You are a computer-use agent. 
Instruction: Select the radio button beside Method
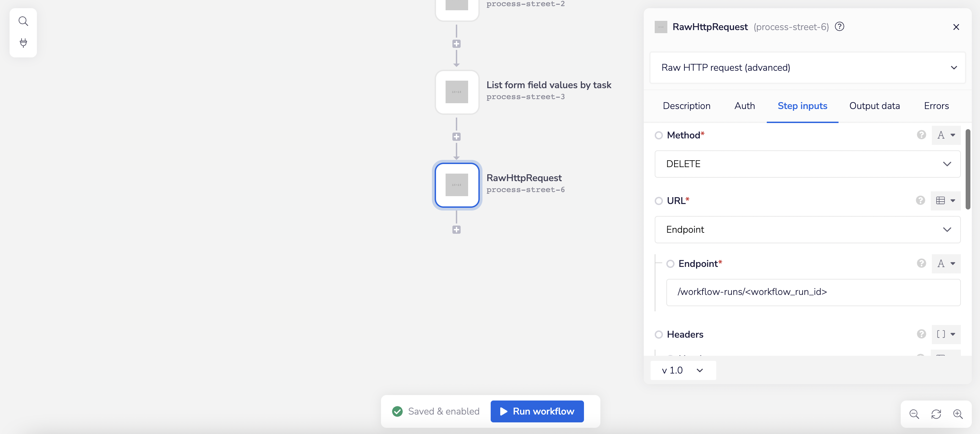pos(659,135)
